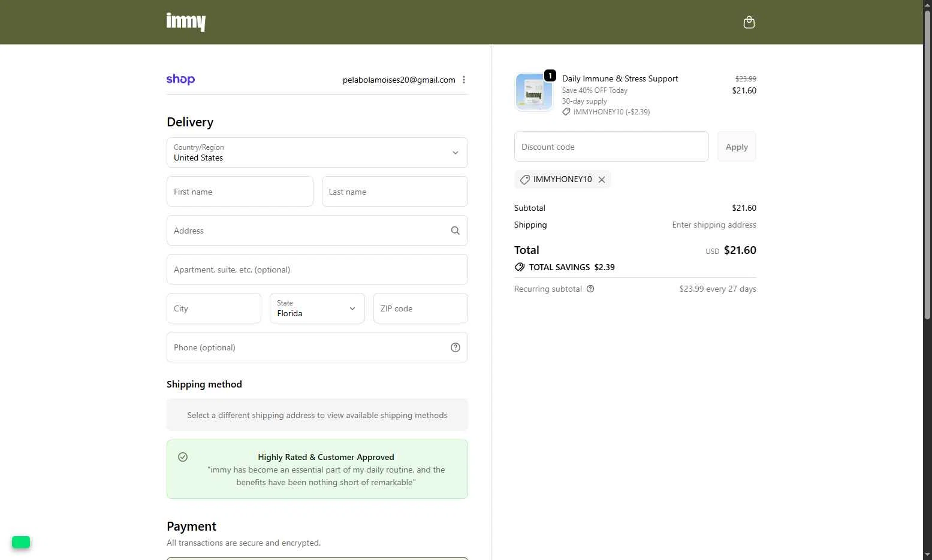Click the item quantity badge on product
932x560 pixels.
pos(550,75)
